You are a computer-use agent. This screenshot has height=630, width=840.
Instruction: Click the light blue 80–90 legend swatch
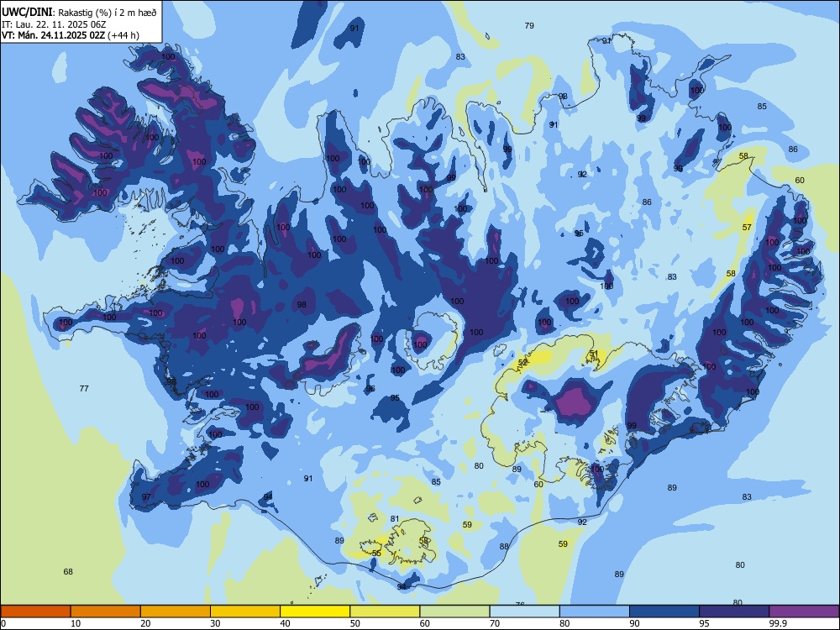(x=595, y=612)
